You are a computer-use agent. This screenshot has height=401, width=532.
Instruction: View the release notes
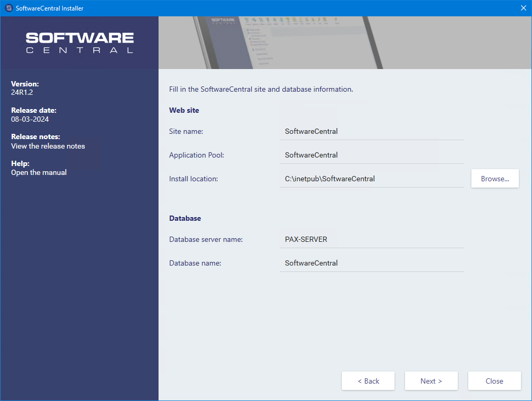(48, 146)
